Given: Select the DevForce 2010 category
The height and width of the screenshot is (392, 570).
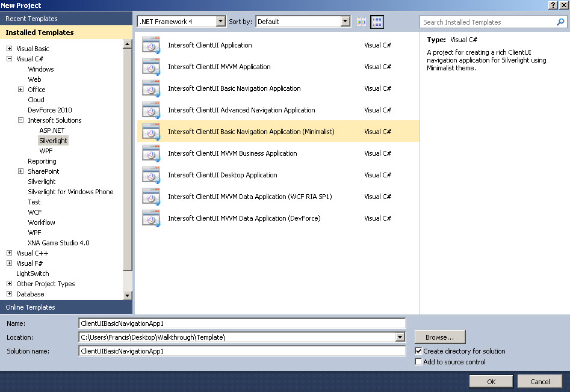Looking at the screenshot, I should click(x=50, y=110).
